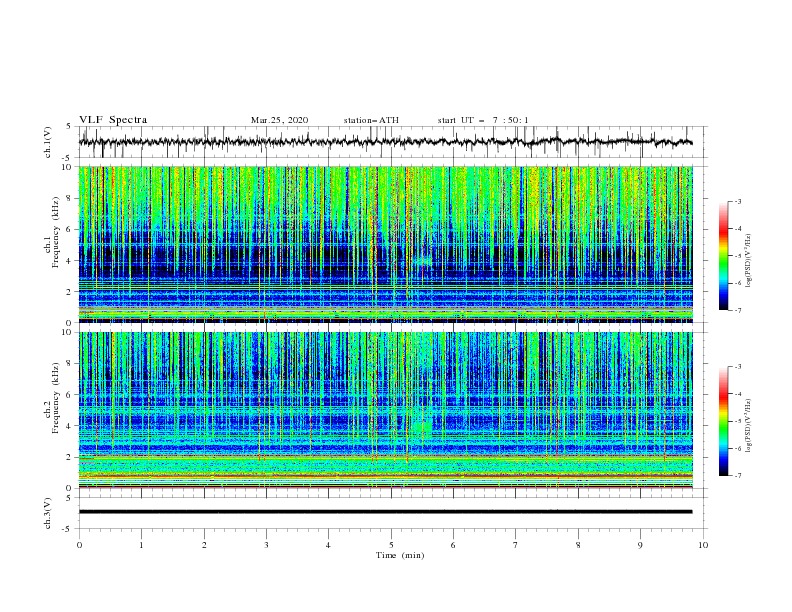Click the ch.2 spectrogram color bar
Screen dimensions: 792x612
click(724, 421)
